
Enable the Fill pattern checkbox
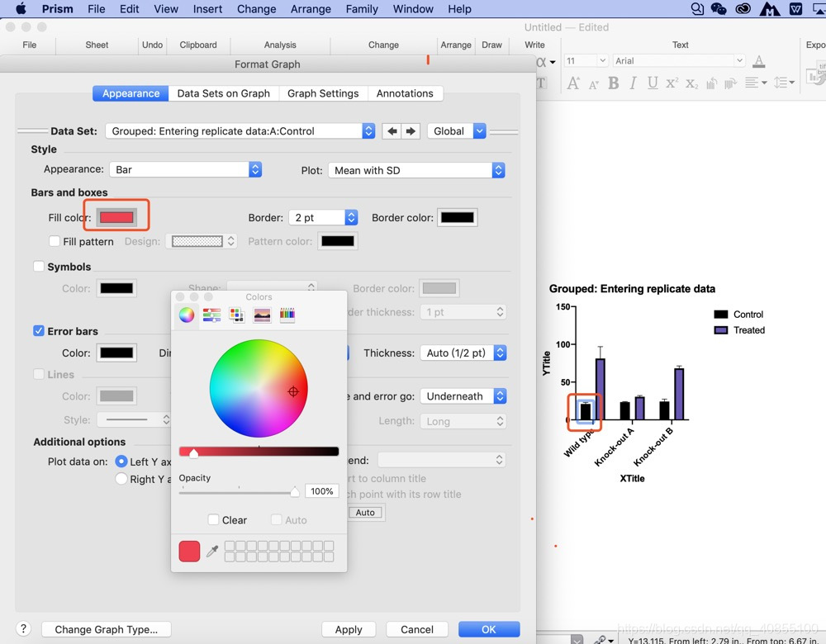tap(55, 241)
